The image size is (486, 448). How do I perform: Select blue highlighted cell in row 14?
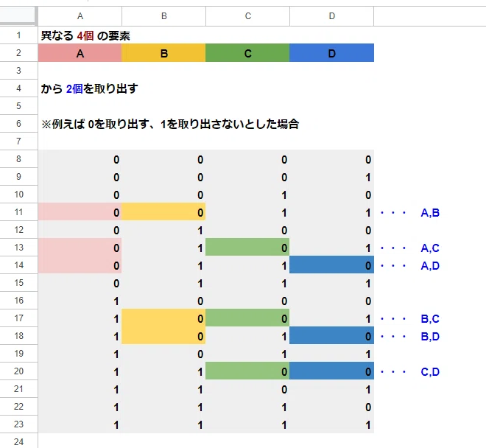coord(332,265)
